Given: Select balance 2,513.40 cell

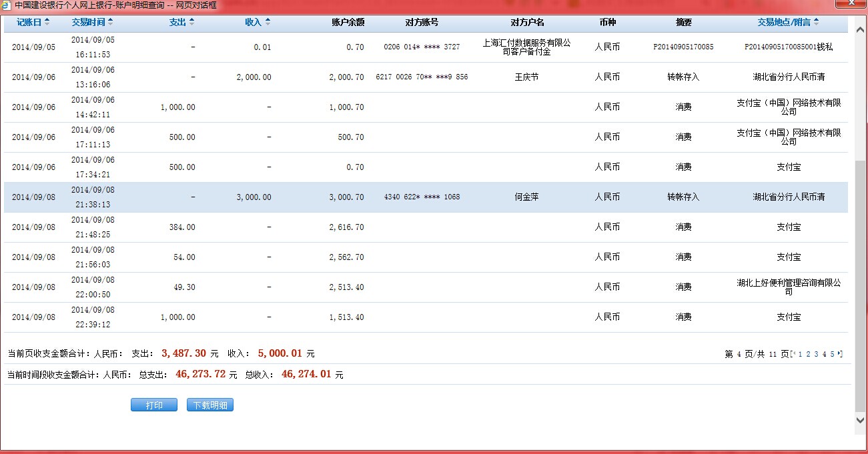Looking at the screenshot, I should pyautogui.click(x=346, y=287).
